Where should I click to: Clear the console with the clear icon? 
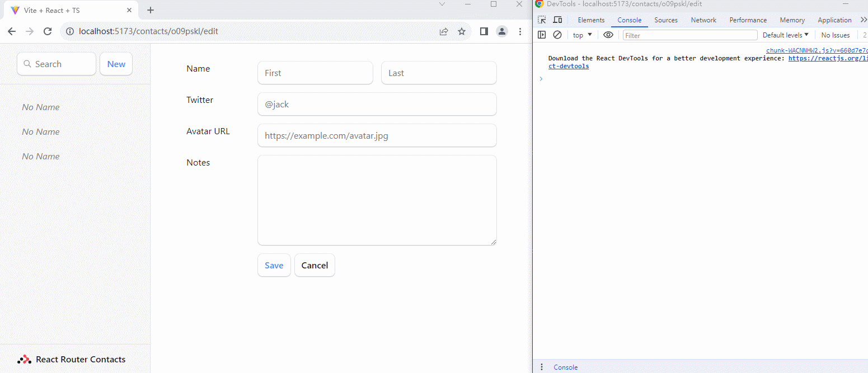(x=557, y=35)
